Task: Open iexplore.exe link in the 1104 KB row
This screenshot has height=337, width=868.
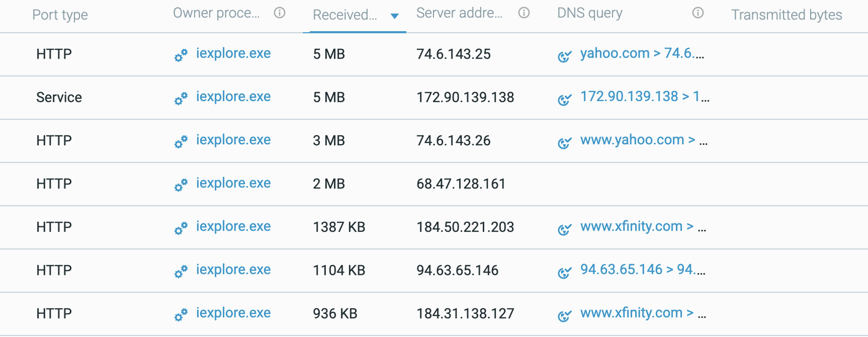Action: coord(233,270)
